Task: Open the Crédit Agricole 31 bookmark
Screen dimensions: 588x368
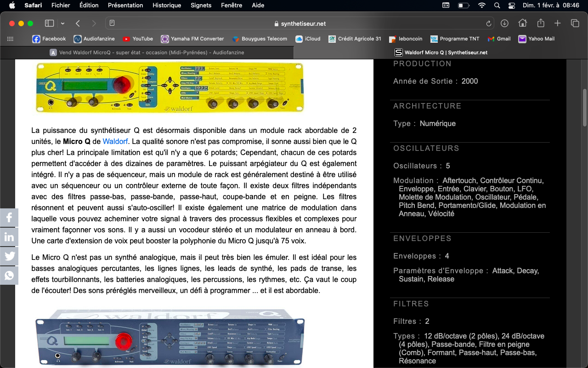Action: (355, 39)
